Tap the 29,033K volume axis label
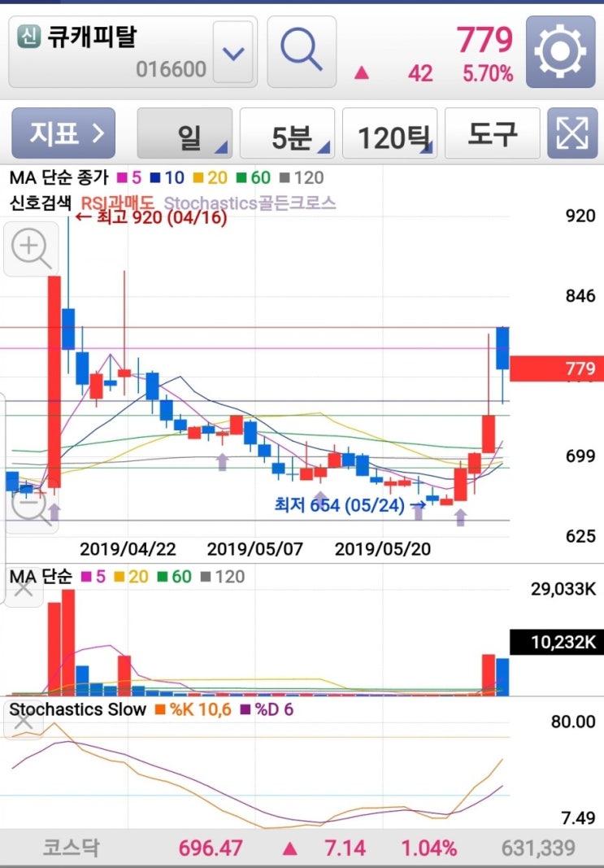This screenshot has height=868, width=604. pos(563,589)
